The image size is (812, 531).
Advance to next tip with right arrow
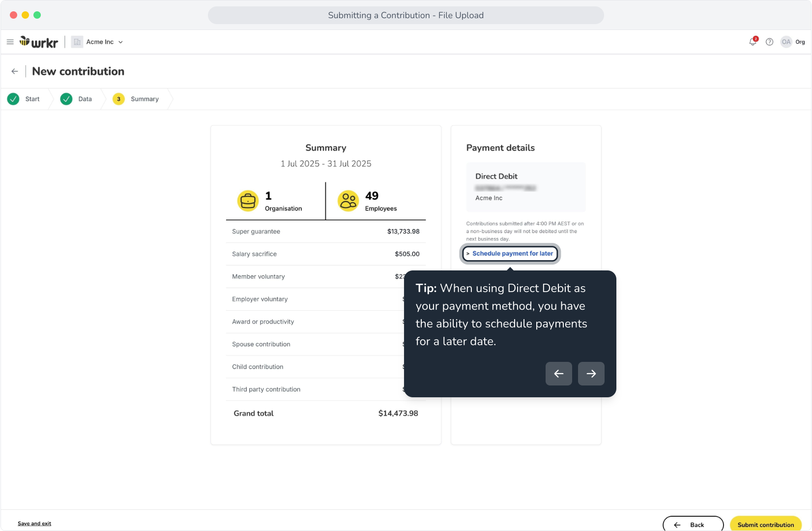pyautogui.click(x=591, y=374)
